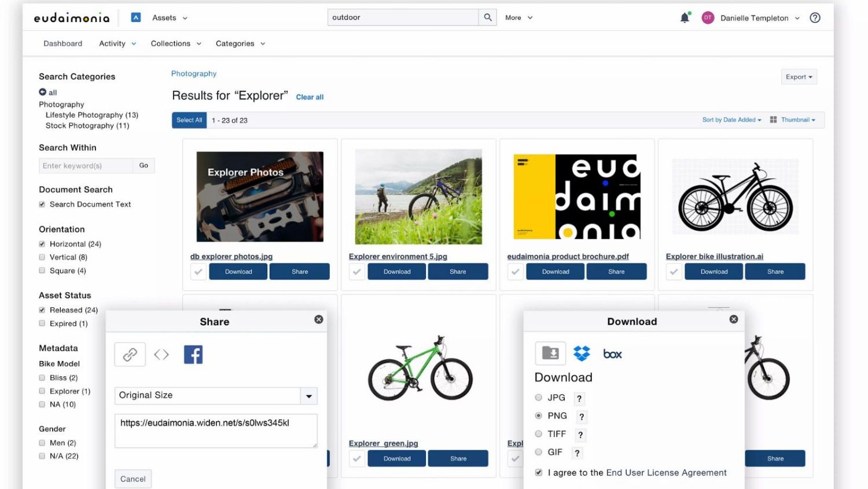Select the download-to-computer icon

(550, 353)
